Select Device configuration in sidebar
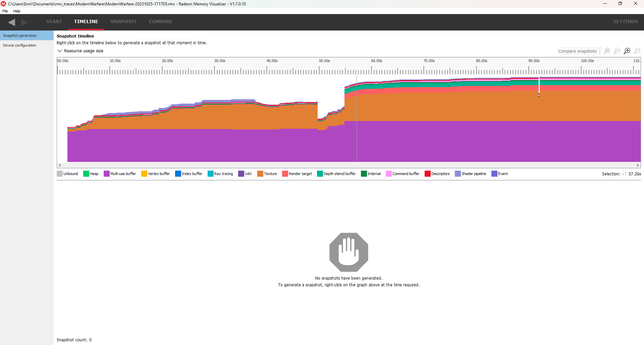This screenshot has width=644, height=345. pos(19,45)
